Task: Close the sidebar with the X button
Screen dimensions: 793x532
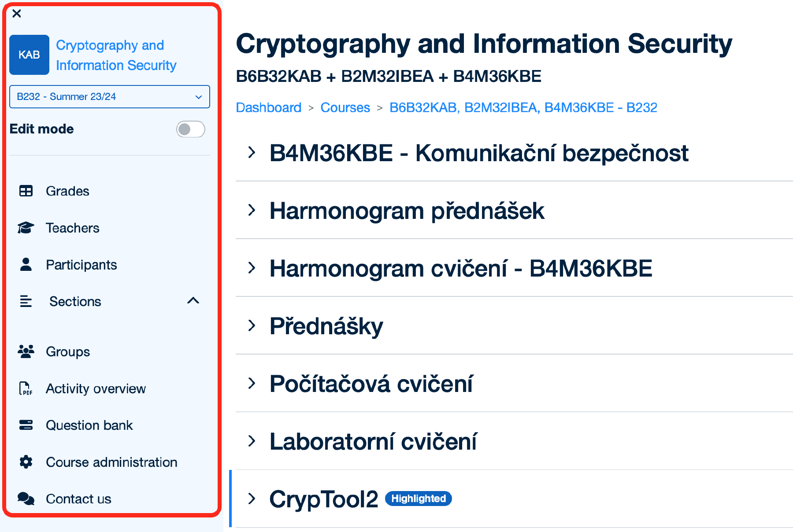Action: pyautogui.click(x=17, y=14)
